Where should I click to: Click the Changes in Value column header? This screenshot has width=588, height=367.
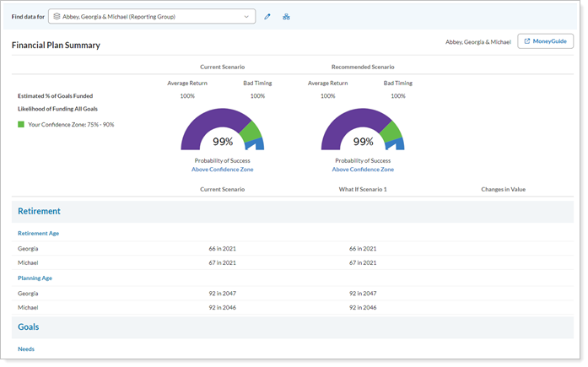[503, 189]
